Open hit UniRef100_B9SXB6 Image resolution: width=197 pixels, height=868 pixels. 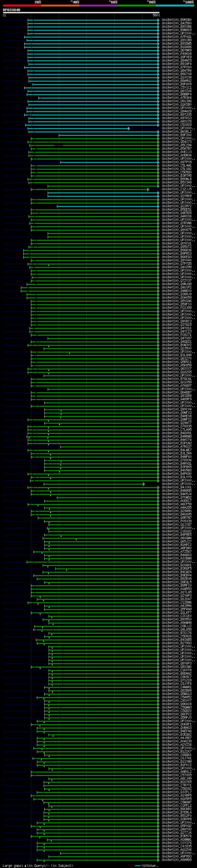177,26
